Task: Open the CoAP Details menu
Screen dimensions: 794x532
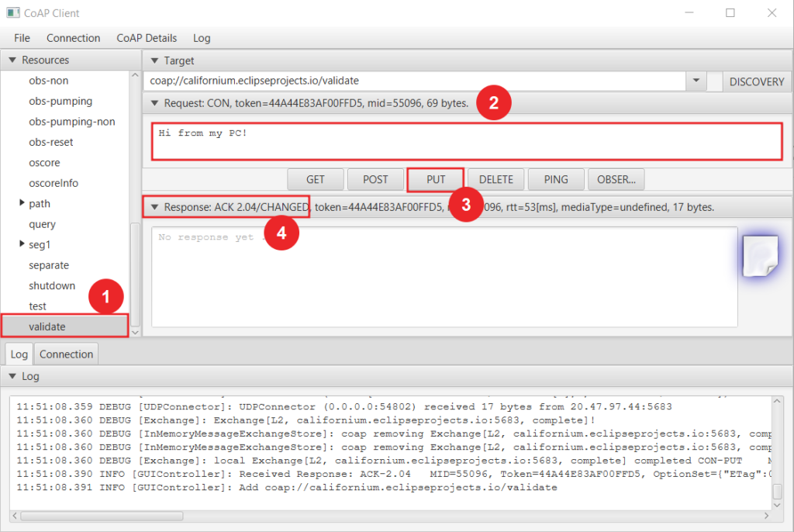Action: click(x=147, y=38)
